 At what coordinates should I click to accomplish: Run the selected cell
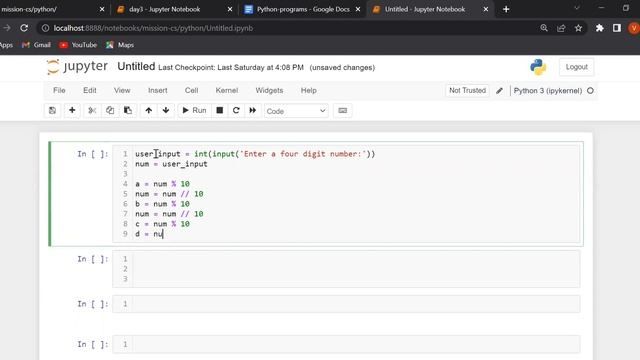pyautogui.click(x=194, y=110)
